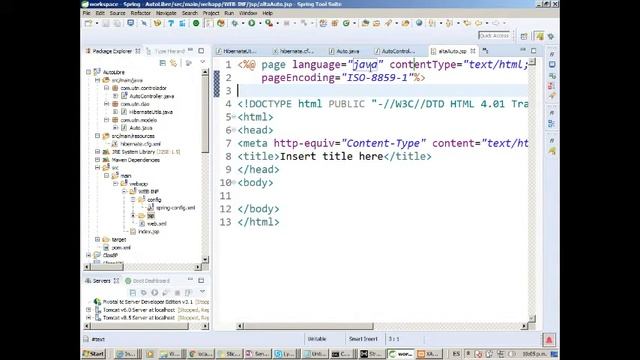Select web.xml in the tree
Viewport: 640px width, 360px height.
coord(157,224)
